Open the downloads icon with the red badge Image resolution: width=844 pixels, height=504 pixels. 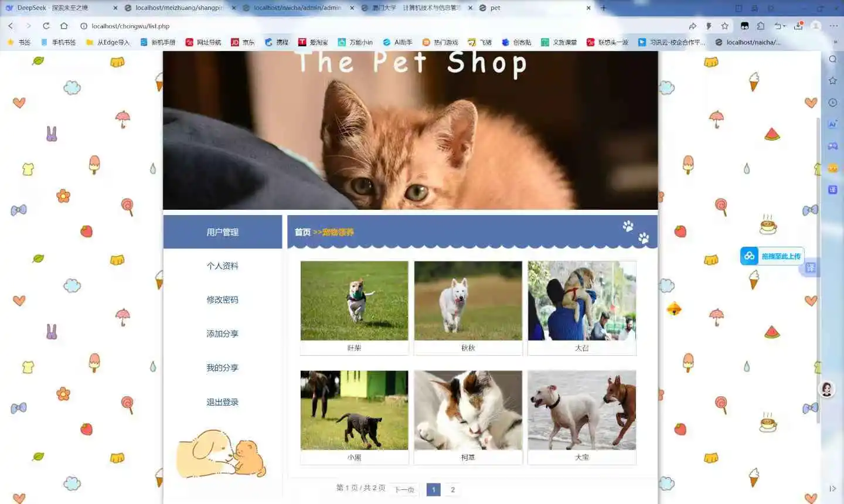click(x=799, y=26)
